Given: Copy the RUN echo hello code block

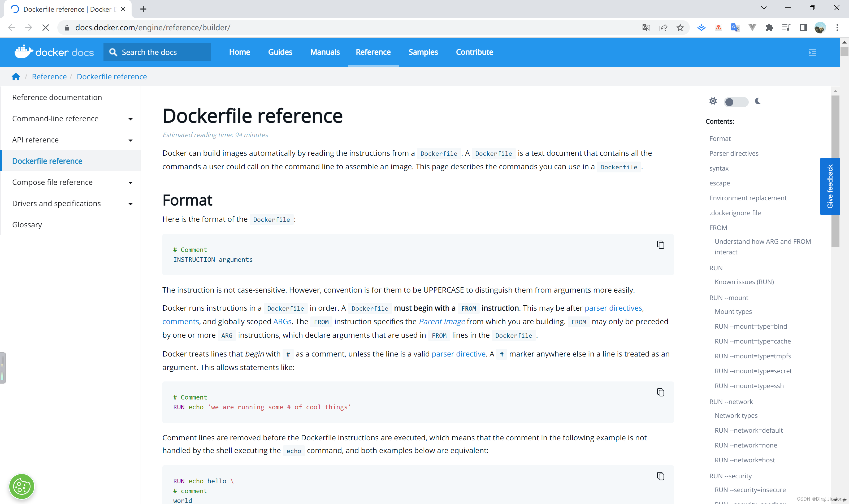Looking at the screenshot, I should (660, 476).
